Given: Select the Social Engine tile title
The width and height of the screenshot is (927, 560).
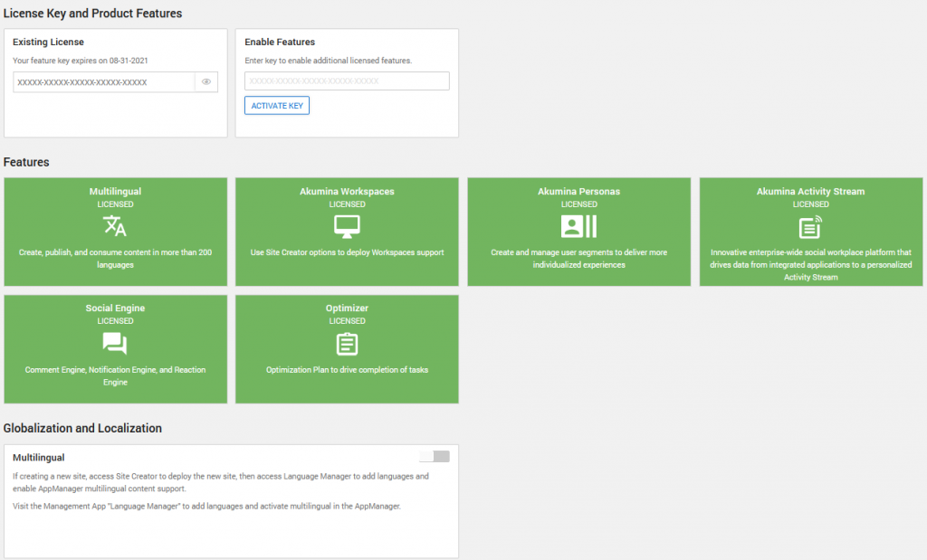Looking at the screenshot, I should pyautogui.click(x=115, y=308).
